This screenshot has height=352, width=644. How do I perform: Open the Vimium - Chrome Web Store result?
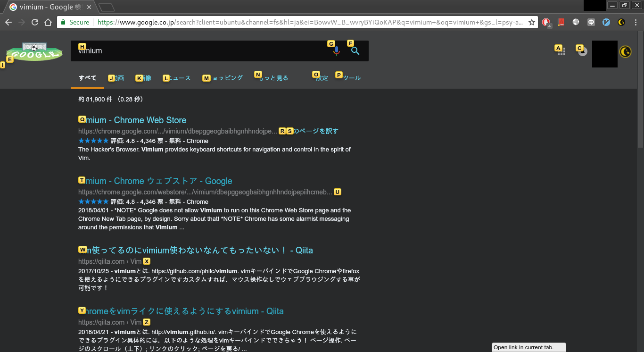coord(132,120)
